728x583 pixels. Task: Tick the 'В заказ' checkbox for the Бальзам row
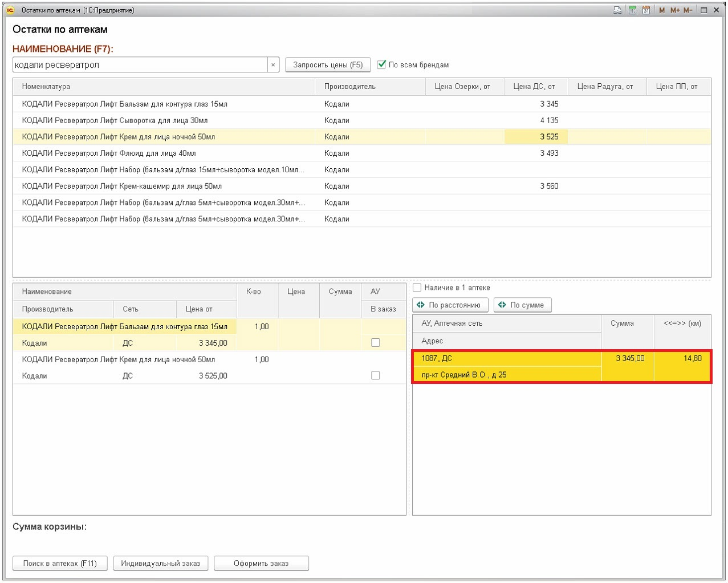[x=375, y=343]
